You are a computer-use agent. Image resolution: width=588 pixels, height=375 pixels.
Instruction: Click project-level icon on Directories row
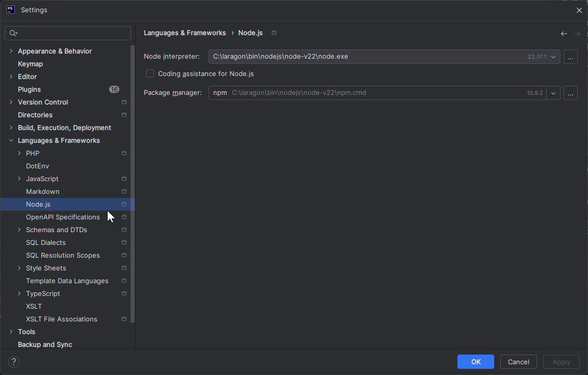click(x=124, y=115)
